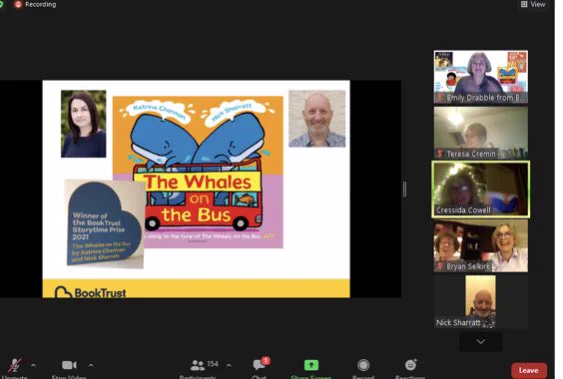Open video options arrow beside Stop Video
563x379 pixels.
(91, 365)
